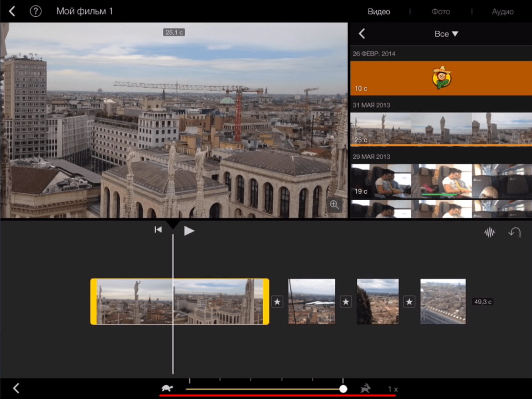The image size is (532, 399).
Task: Select the orange 10 с cartoon clip
Action: tap(441, 78)
